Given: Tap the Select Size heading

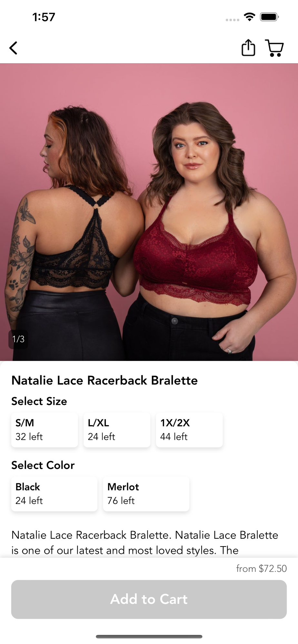Looking at the screenshot, I should tap(39, 401).
